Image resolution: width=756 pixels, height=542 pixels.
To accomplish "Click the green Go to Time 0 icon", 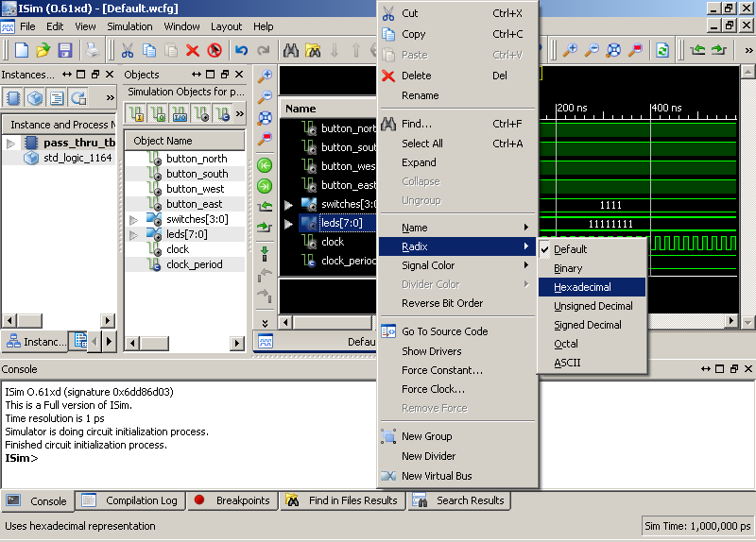I will pos(265,165).
